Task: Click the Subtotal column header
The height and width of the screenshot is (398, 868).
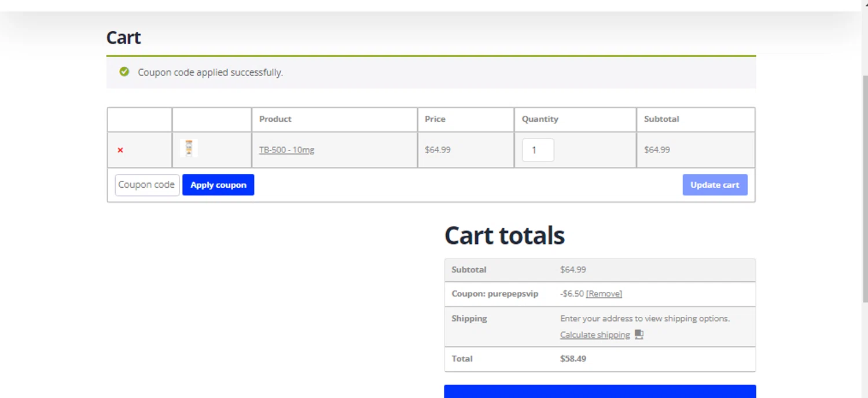Action: [696, 119]
